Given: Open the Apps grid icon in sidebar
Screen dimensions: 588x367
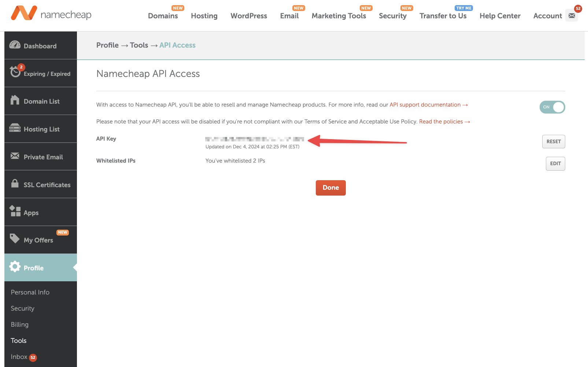Looking at the screenshot, I should click(x=15, y=212).
